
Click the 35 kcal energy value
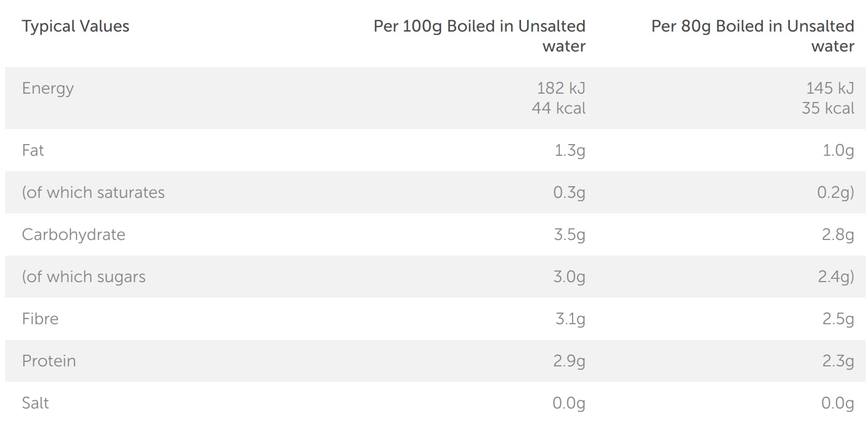828,108
